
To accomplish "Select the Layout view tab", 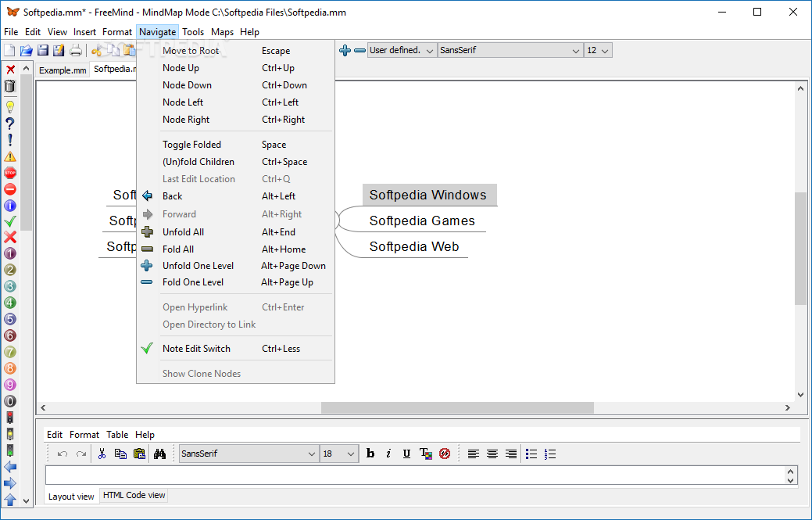I will click(x=71, y=497).
